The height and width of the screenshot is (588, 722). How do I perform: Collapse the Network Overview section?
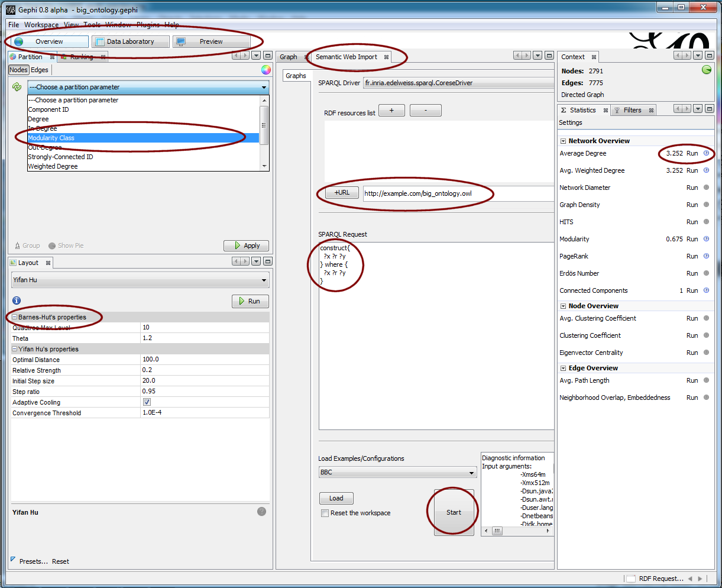[563, 141]
